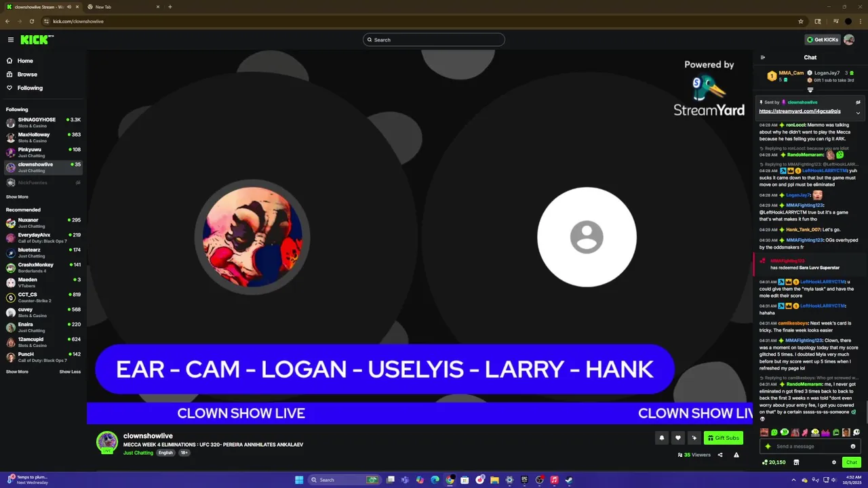Click the Gift Subs button

(723, 438)
